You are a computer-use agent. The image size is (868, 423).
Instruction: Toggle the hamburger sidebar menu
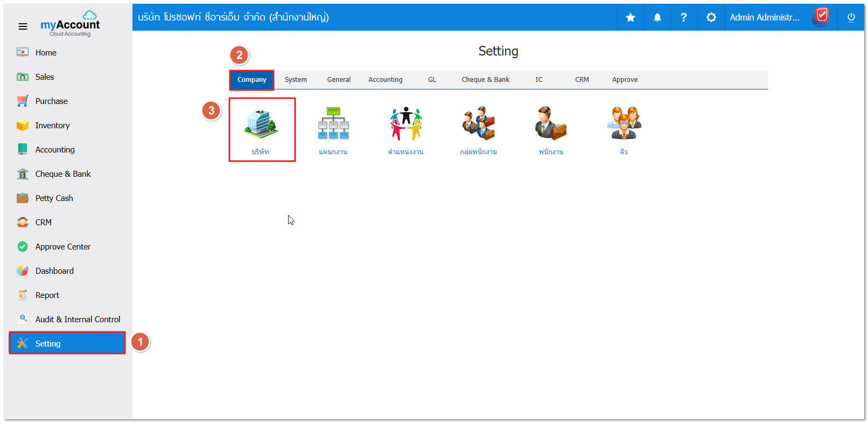pyautogui.click(x=23, y=26)
